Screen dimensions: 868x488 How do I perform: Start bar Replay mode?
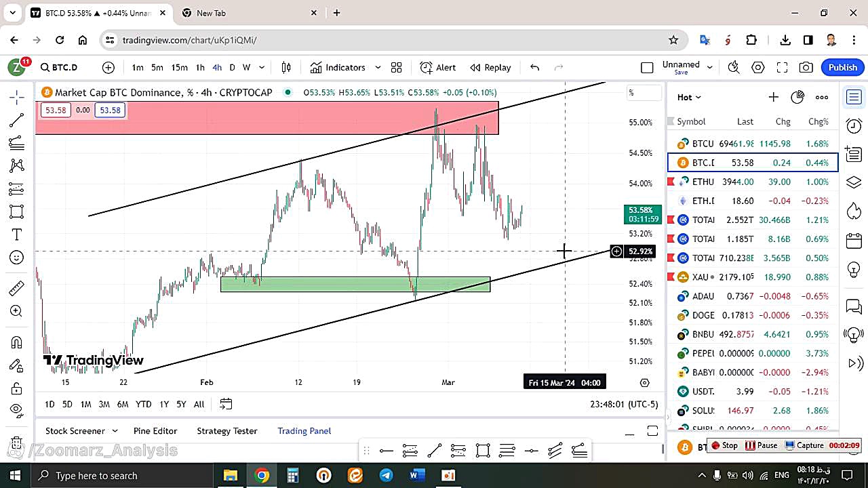coord(490,67)
